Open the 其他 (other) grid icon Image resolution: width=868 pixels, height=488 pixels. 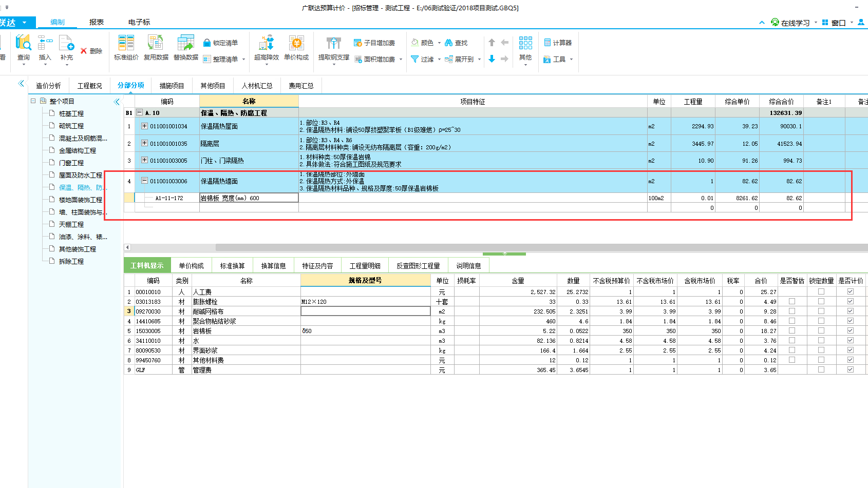pos(525,43)
